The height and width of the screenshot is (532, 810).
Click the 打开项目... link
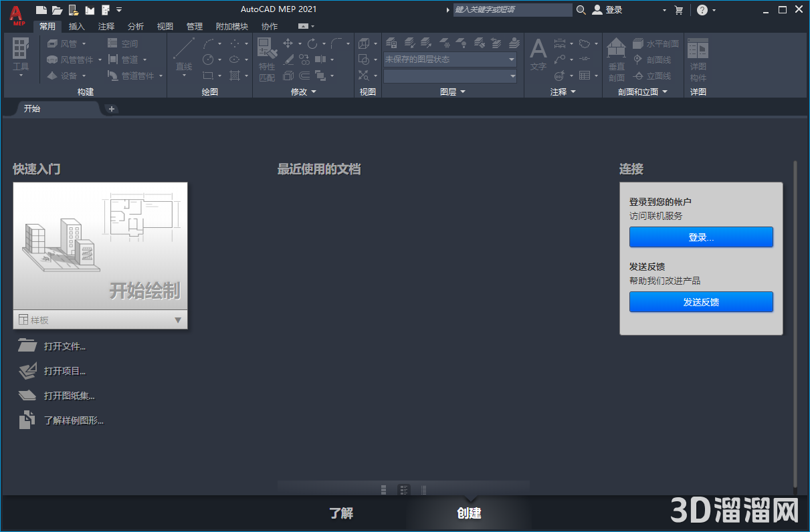pos(65,371)
